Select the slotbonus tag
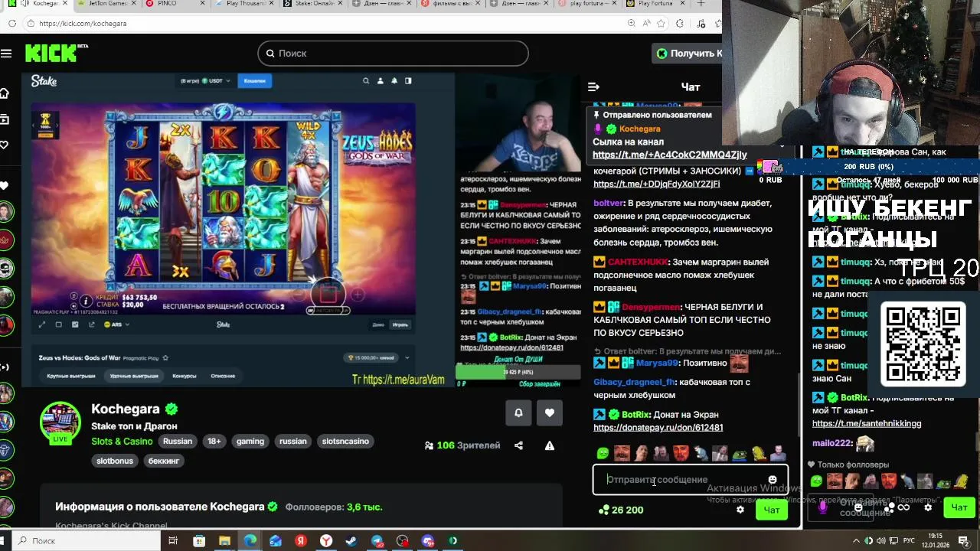The image size is (980, 551). point(115,461)
